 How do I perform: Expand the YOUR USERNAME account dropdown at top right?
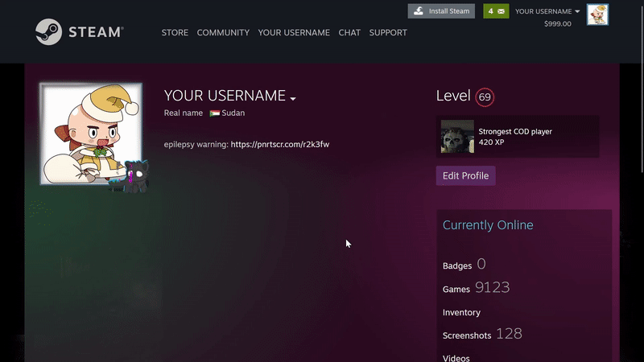click(x=547, y=11)
